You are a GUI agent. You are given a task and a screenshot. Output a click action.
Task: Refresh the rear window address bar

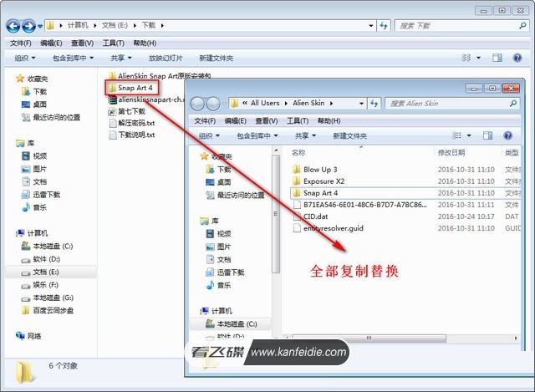click(x=384, y=26)
